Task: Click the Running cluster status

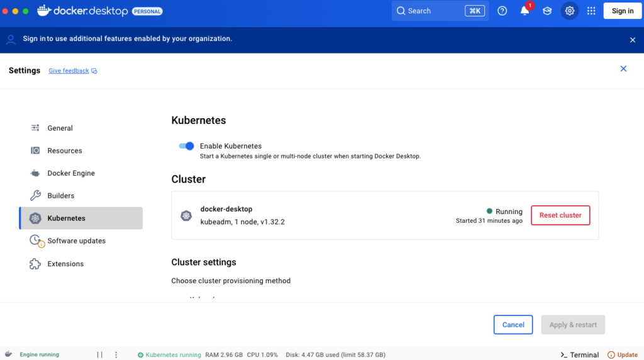Action: click(x=504, y=211)
